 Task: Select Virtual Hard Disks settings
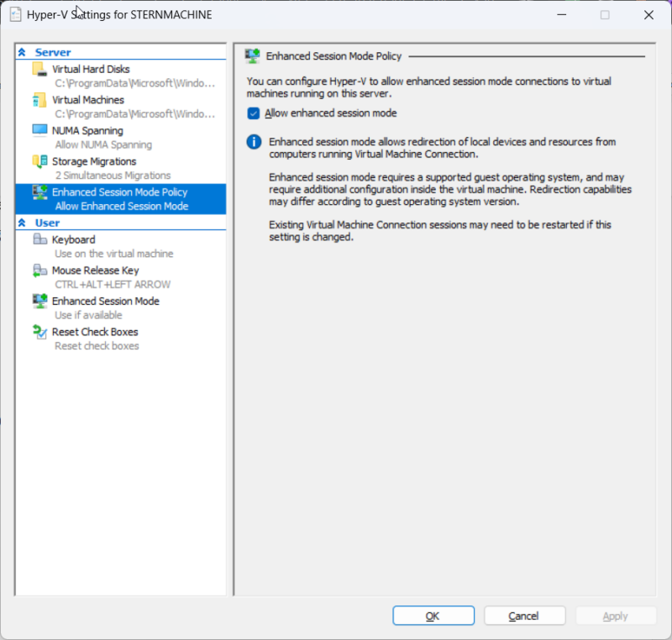(120, 76)
